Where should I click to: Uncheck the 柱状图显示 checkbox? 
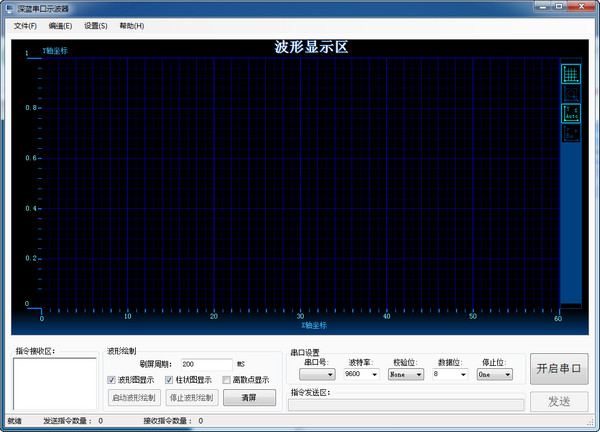tap(169, 380)
